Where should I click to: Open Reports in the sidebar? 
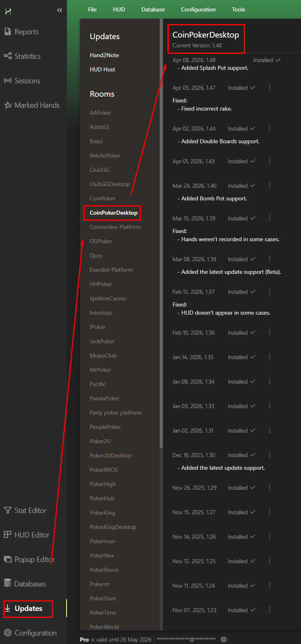21,32
